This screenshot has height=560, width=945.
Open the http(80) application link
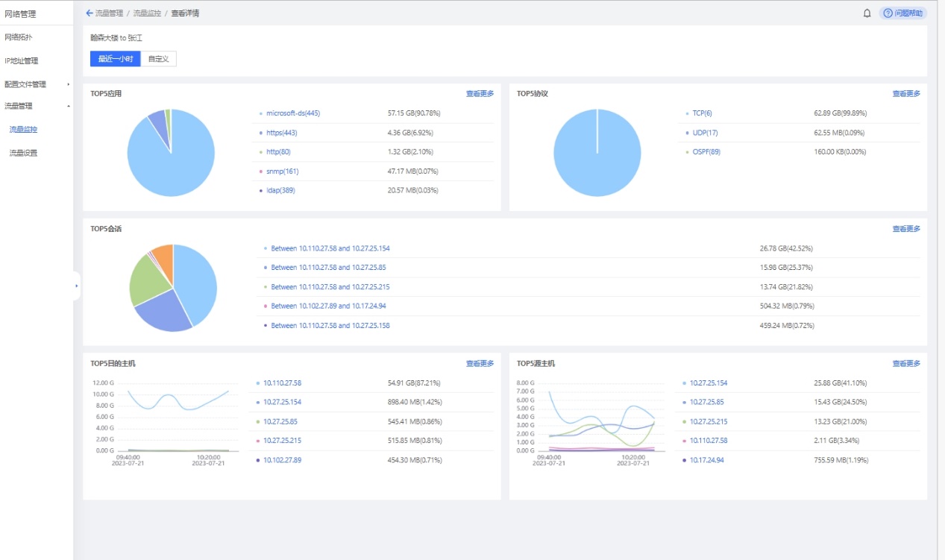point(278,152)
